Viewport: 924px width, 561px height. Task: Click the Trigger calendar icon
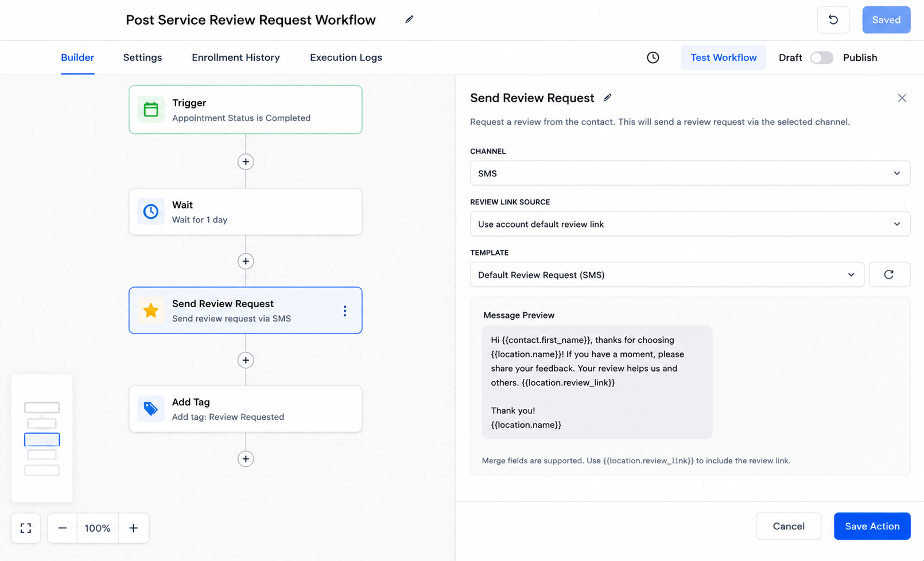[x=151, y=109]
